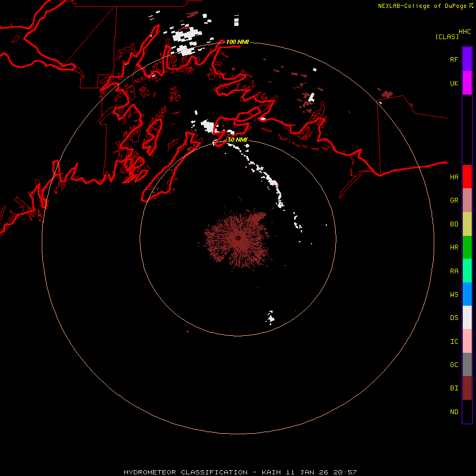Click the blue WS color swatch
476x476 pixels.
467,294
